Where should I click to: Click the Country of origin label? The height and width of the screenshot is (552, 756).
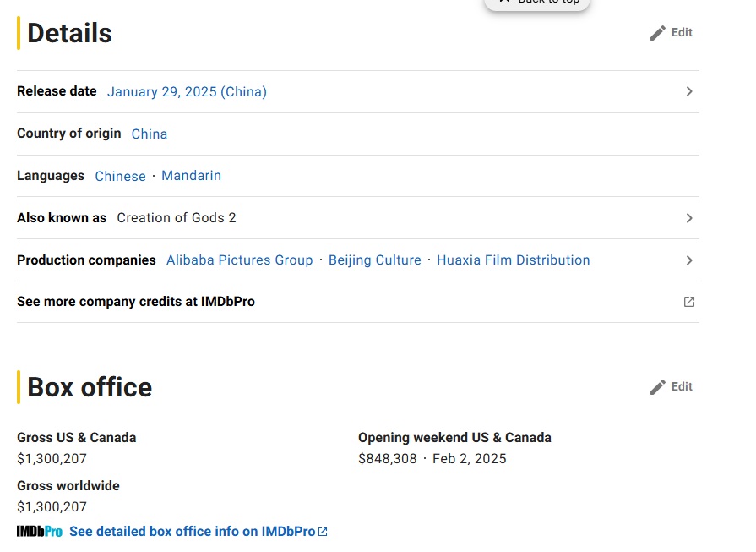(69, 134)
